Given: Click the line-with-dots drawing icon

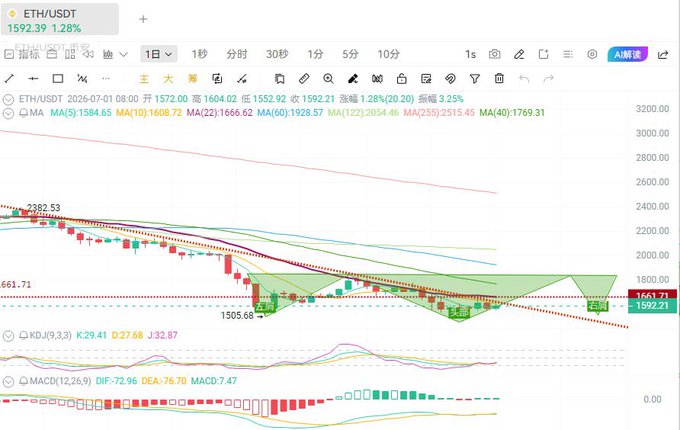Looking at the screenshot, I should pos(242,78).
